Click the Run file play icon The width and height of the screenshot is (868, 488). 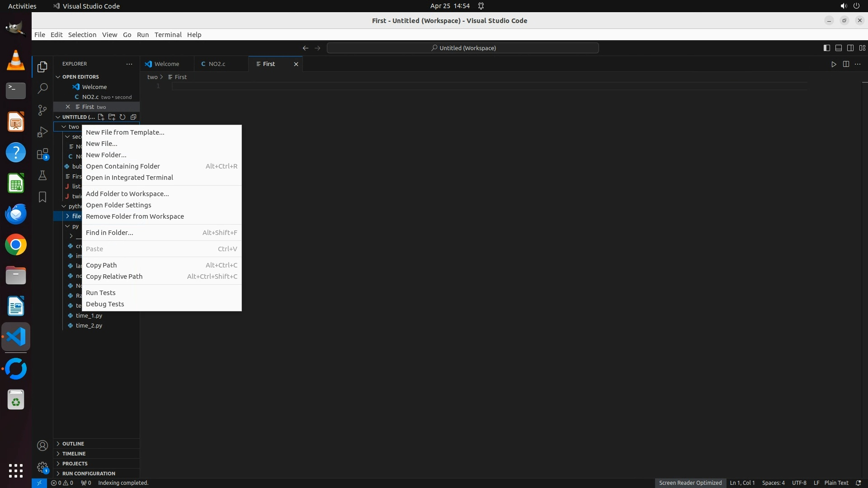(x=834, y=64)
